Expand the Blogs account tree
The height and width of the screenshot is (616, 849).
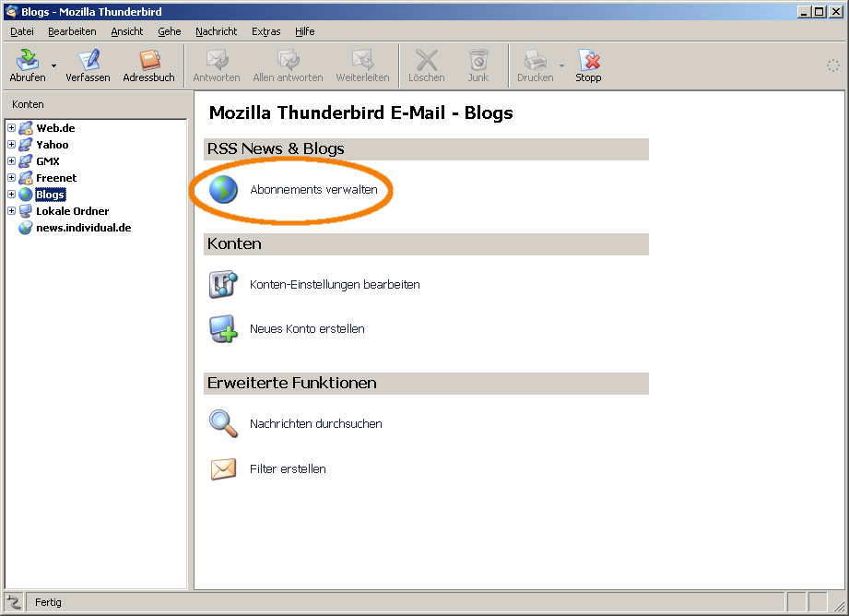[x=11, y=194]
